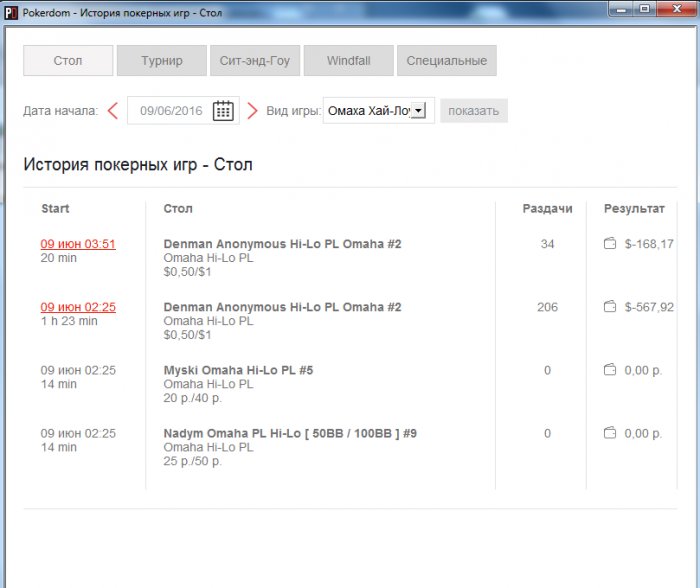The width and height of the screenshot is (700, 588).
Task: Click the показать button
Action: 474,111
